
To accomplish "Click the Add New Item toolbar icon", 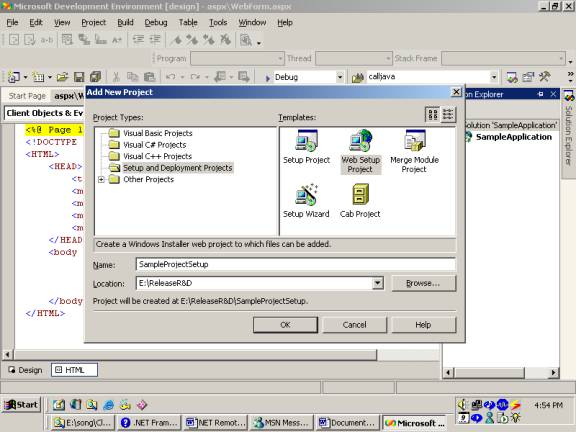I will pos(38,77).
